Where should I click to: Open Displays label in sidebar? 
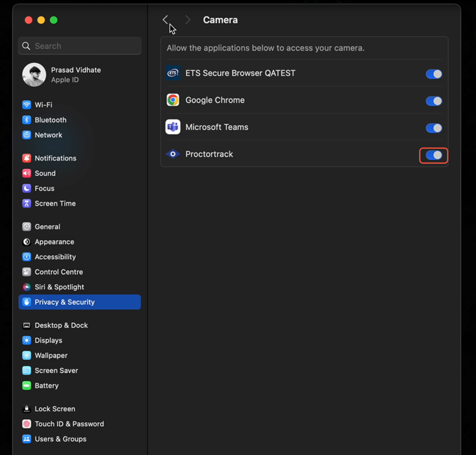point(49,341)
